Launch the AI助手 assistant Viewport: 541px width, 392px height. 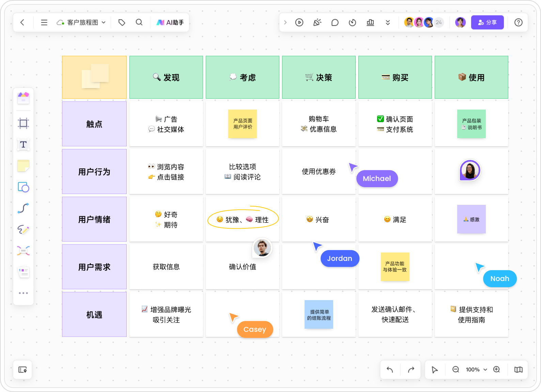coord(170,22)
